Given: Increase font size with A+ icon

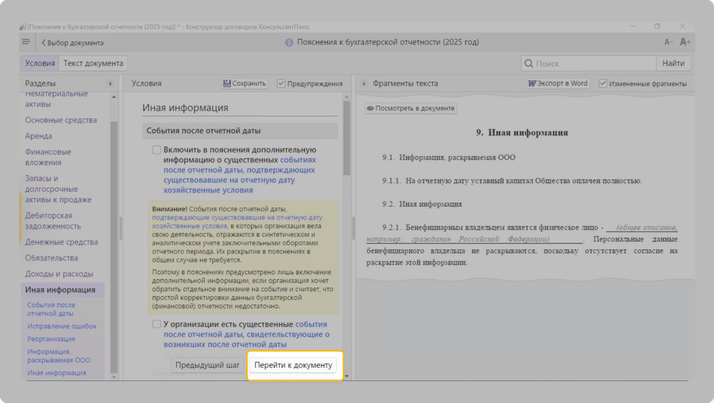Looking at the screenshot, I should [685, 42].
